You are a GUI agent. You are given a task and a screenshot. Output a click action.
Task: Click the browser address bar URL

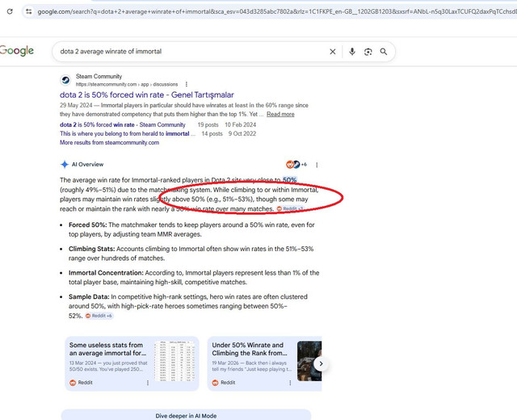pos(276,11)
